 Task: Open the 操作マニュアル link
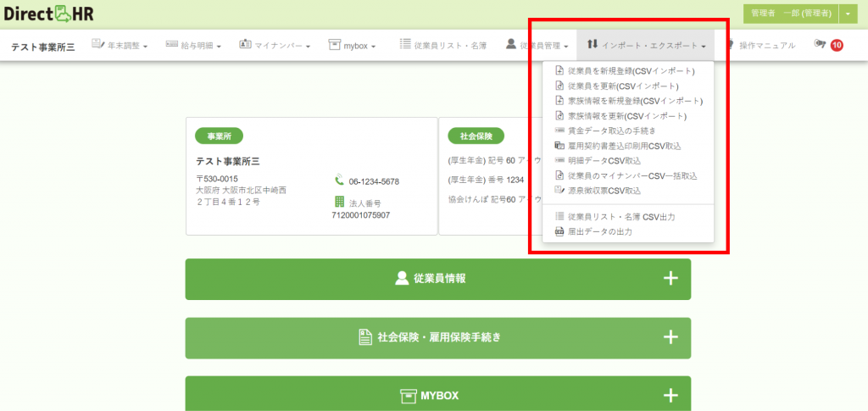762,46
